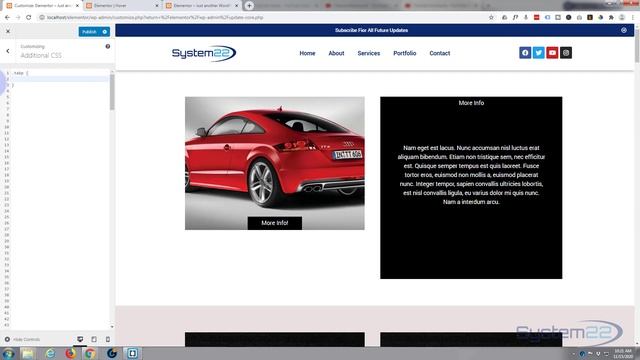Screen dimensions: 640x360
Task: Reload the page with refresh icon
Action: pyautogui.click(x=29, y=18)
